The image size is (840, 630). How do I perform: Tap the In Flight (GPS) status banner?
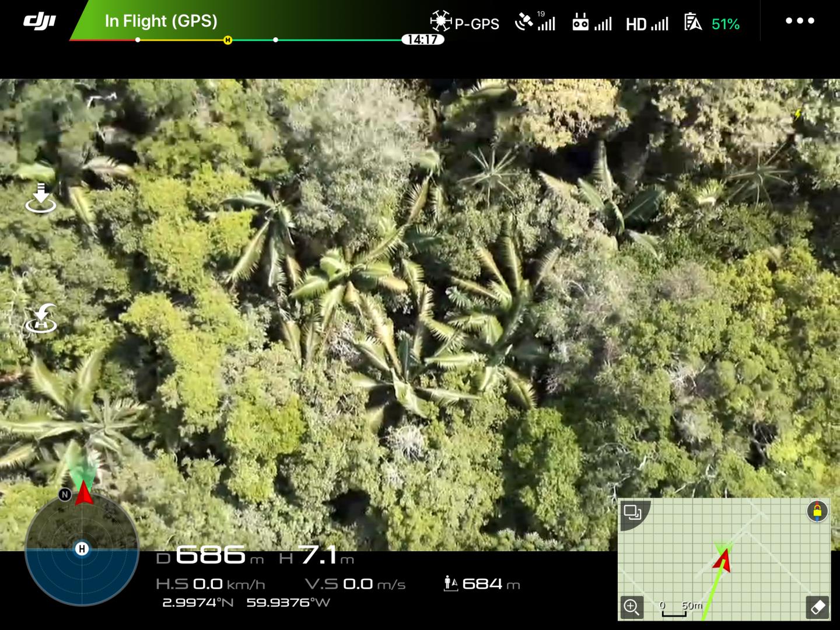coord(160,21)
